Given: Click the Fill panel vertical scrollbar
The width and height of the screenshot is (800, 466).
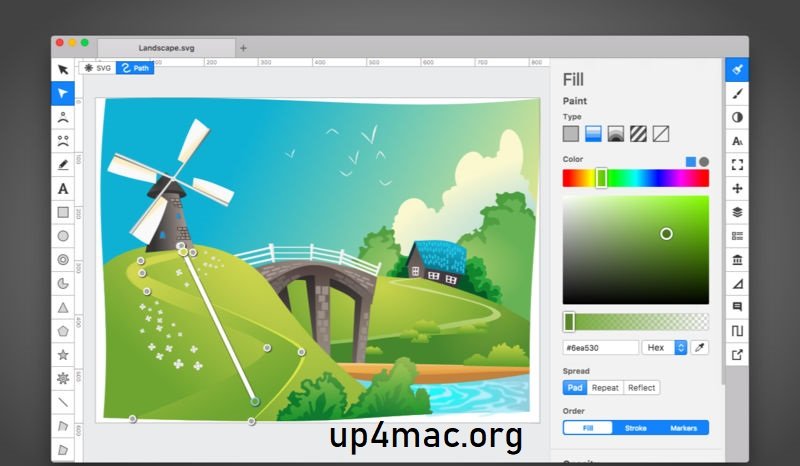Looking at the screenshot, I should coord(723,222).
